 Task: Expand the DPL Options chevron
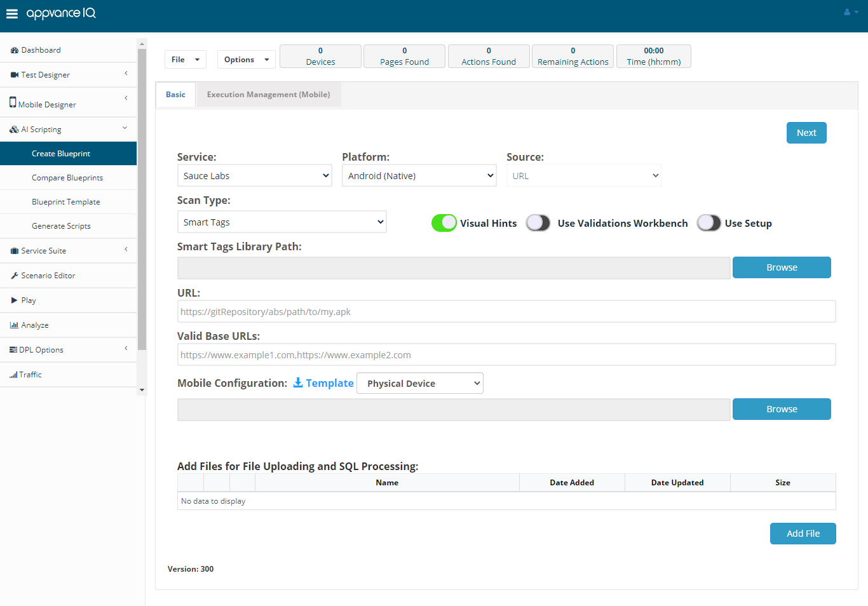click(126, 349)
